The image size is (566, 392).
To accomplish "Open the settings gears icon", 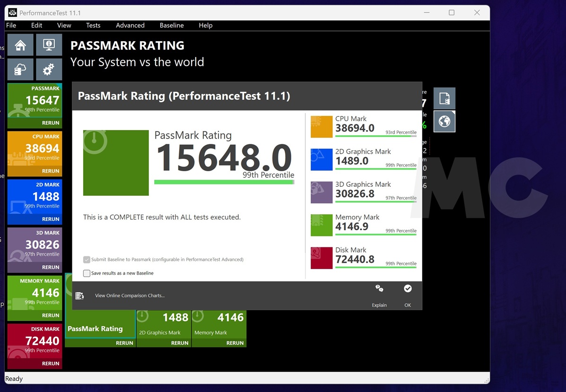I will tap(49, 69).
